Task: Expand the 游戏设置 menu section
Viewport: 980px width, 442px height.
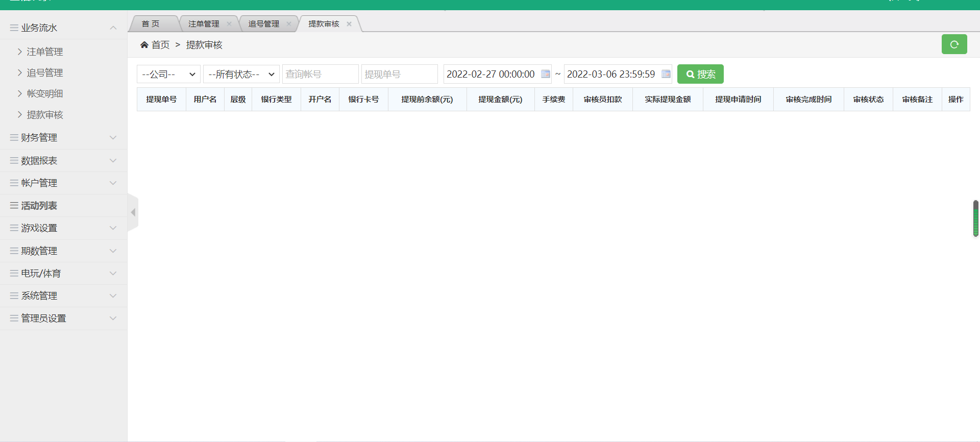Action: [63, 228]
